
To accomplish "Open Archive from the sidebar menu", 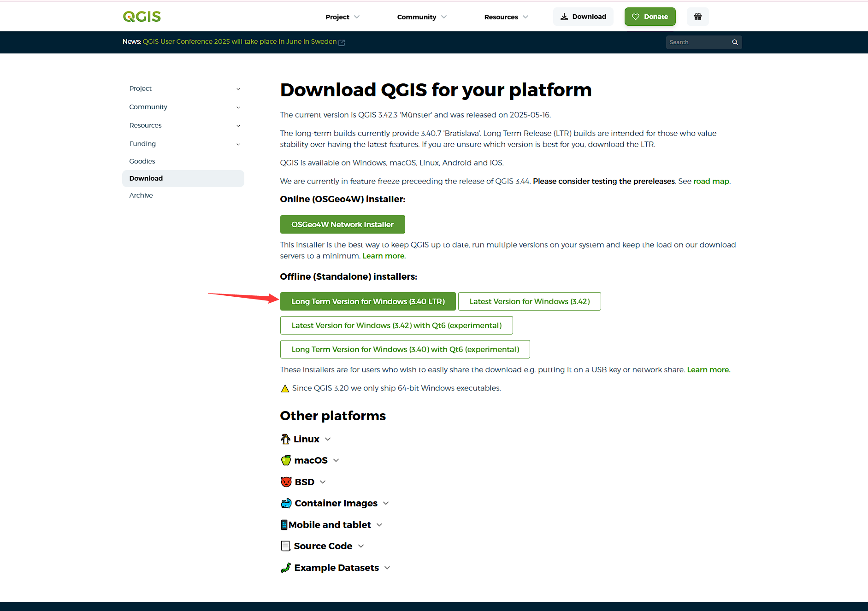I will (141, 195).
